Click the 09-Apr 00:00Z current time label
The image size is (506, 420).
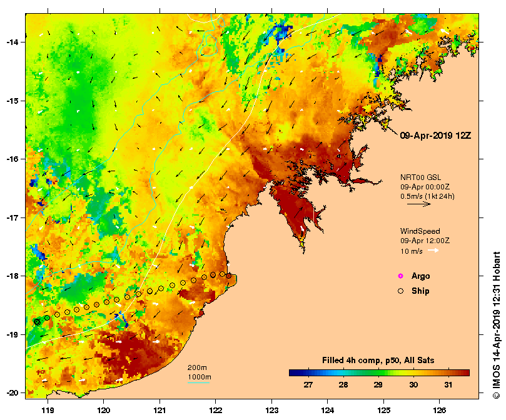[425, 187]
